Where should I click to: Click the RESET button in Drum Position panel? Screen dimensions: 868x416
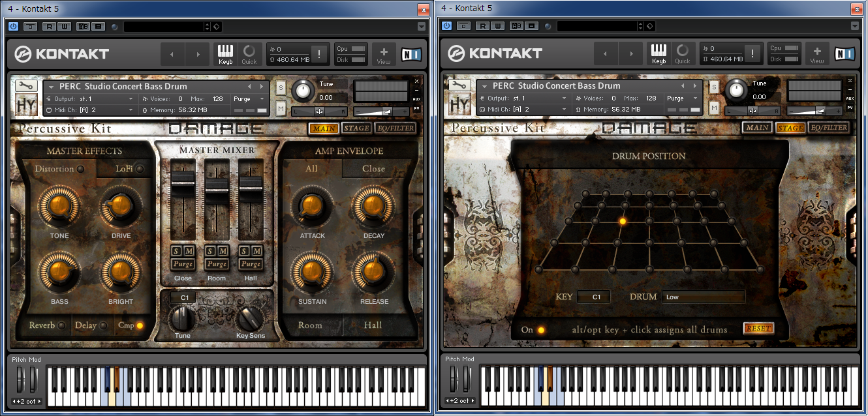coord(758,329)
